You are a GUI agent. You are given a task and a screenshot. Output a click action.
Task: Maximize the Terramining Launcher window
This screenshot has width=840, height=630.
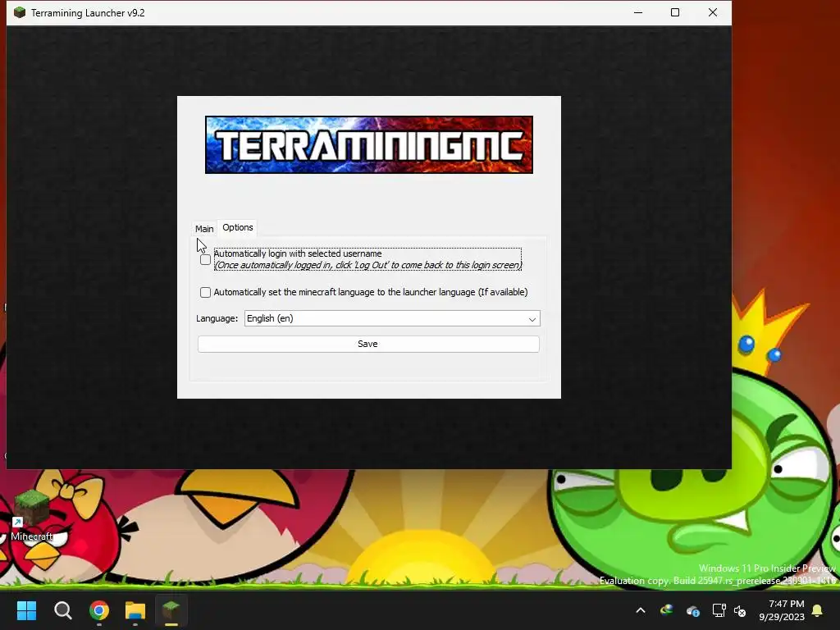(x=675, y=12)
